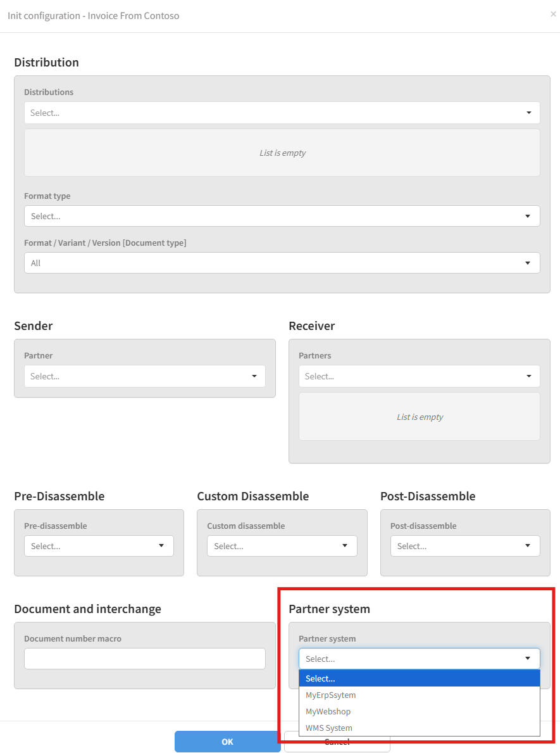Viewport: 560px width, 753px height.
Task: Click the Document number macro field
Action: point(144,659)
